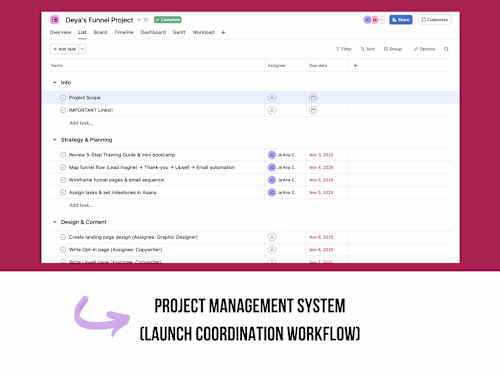Mark Project Scope task complete
Screen dimensions: 500x375
click(x=63, y=98)
